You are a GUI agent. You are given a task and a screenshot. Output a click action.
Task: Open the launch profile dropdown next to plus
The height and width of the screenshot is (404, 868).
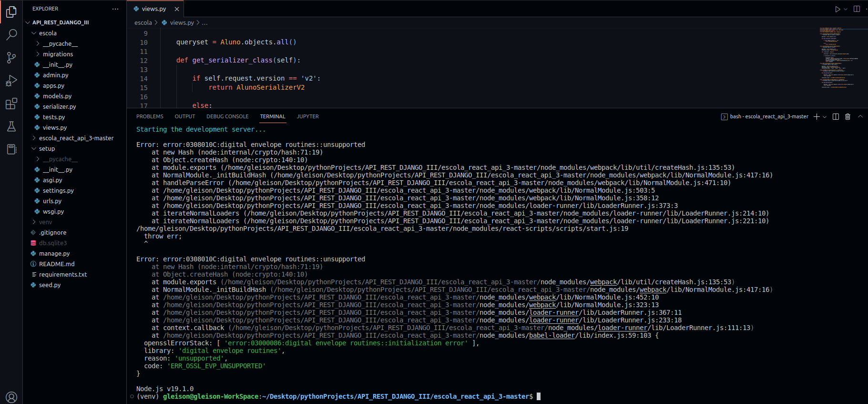825,116
